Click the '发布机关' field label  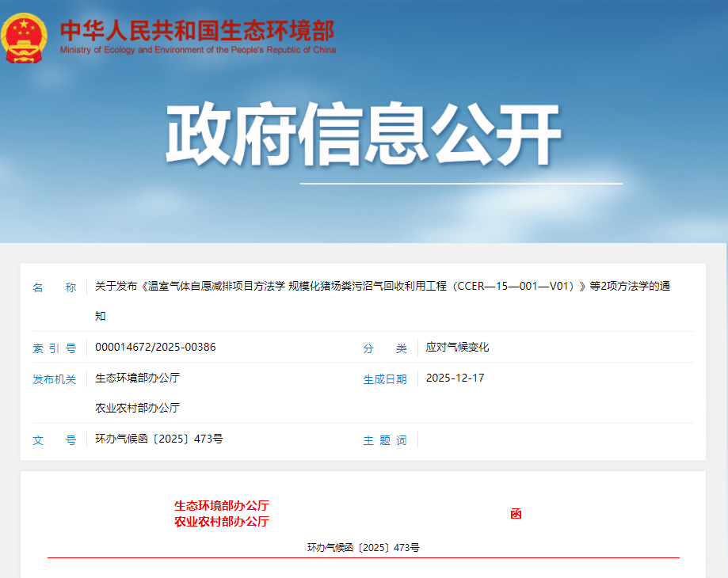(54, 378)
